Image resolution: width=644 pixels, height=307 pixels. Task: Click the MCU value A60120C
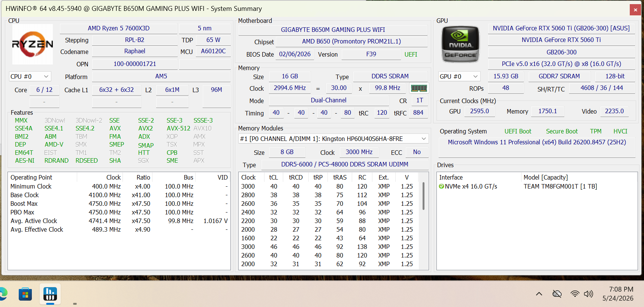213,51
